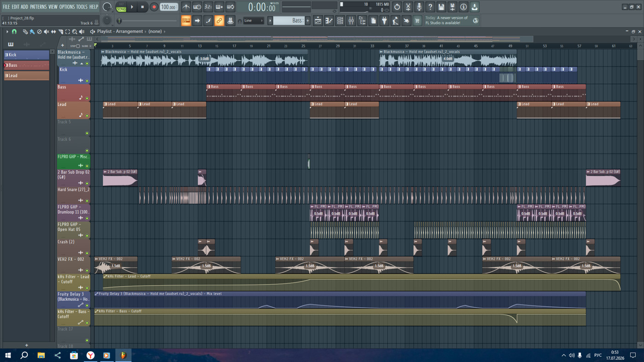Open the (none) clip selector in Playlist title

155,32
